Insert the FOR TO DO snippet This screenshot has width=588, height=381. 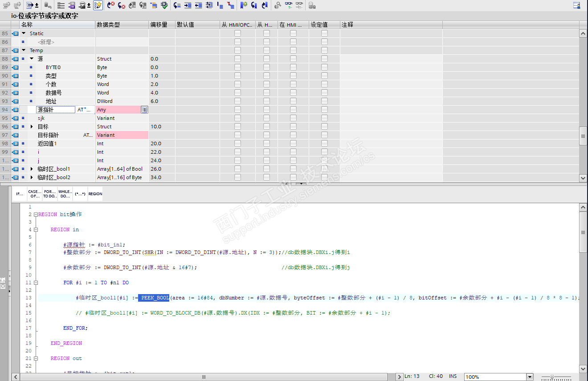50,194
